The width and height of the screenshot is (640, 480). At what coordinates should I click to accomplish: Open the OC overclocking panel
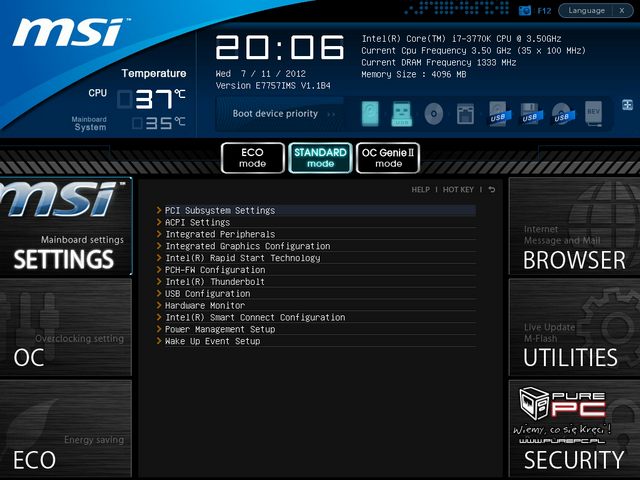66,327
